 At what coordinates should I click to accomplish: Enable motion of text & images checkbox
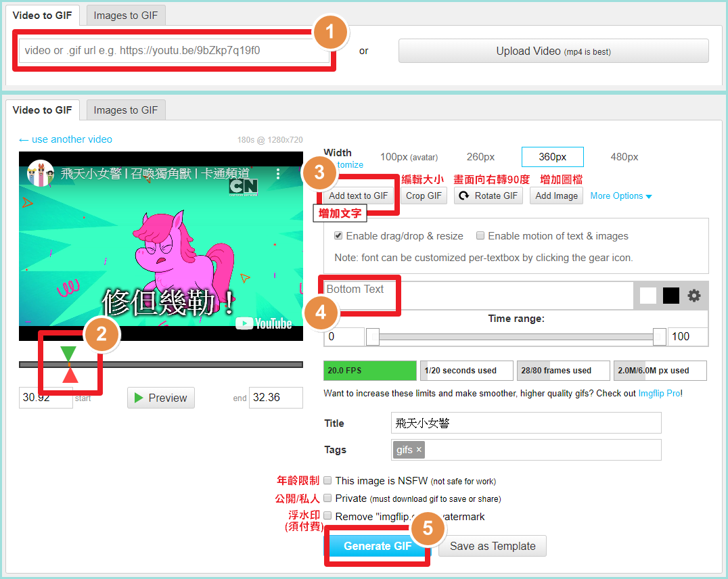(480, 235)
